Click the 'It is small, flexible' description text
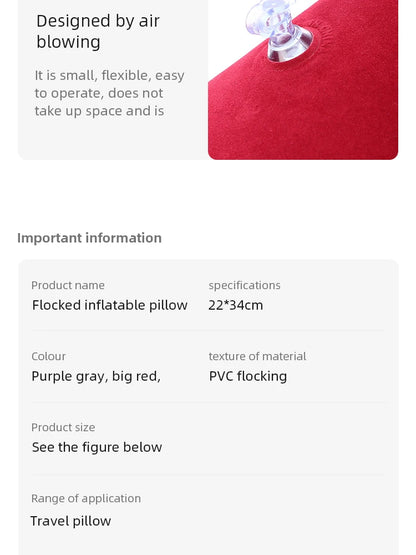This screenshot has height=555, width=416. [109, 93]
